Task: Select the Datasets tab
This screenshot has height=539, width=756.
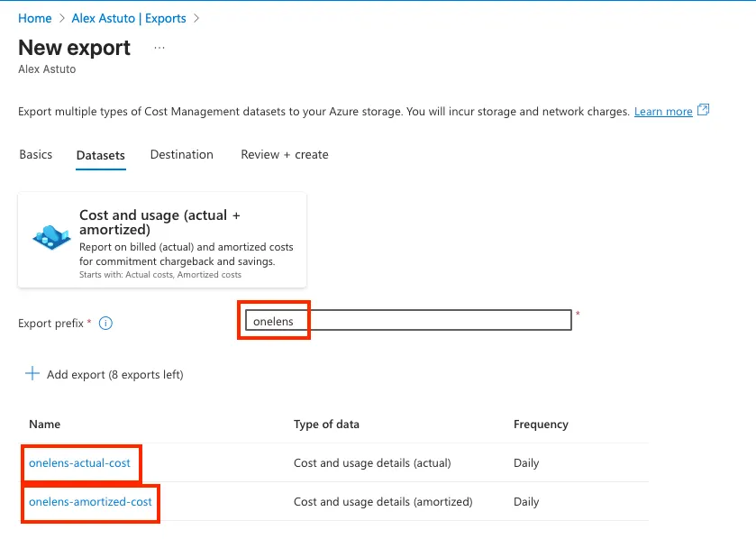Action: point(101,155)
